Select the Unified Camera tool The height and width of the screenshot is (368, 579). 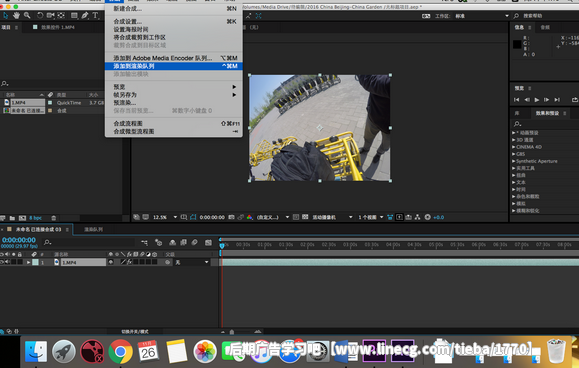pyautogui.click(x=51, y=16)
